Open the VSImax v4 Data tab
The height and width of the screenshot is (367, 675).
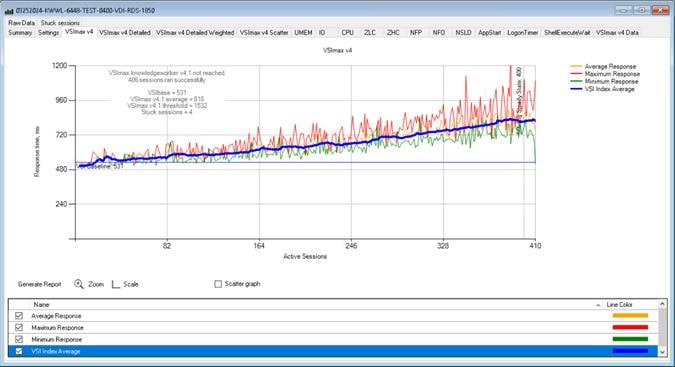[617, 33]
